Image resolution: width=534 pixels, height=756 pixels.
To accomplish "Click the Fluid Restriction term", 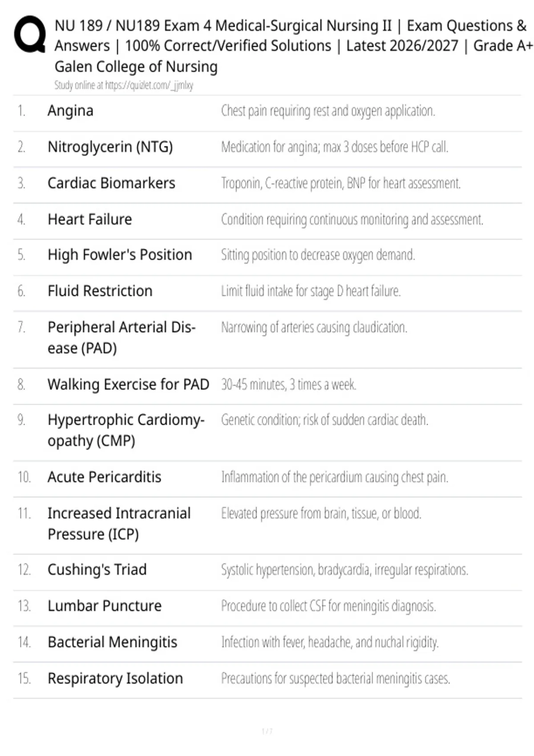I will (x=100, y=291).
